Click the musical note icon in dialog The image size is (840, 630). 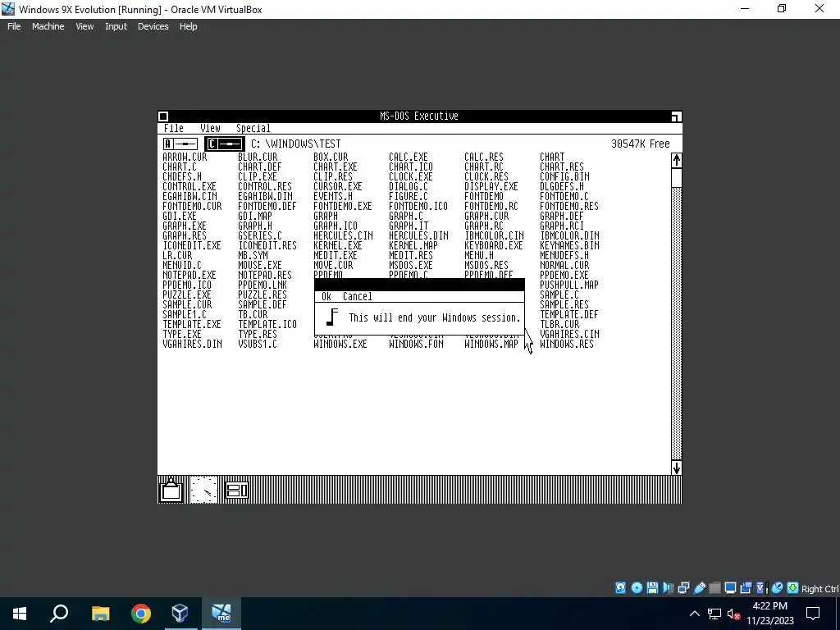tap(332, 317)
